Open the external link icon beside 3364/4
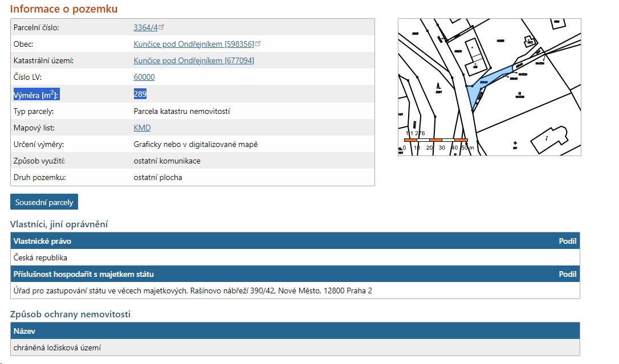 click(x=162, y=27)
